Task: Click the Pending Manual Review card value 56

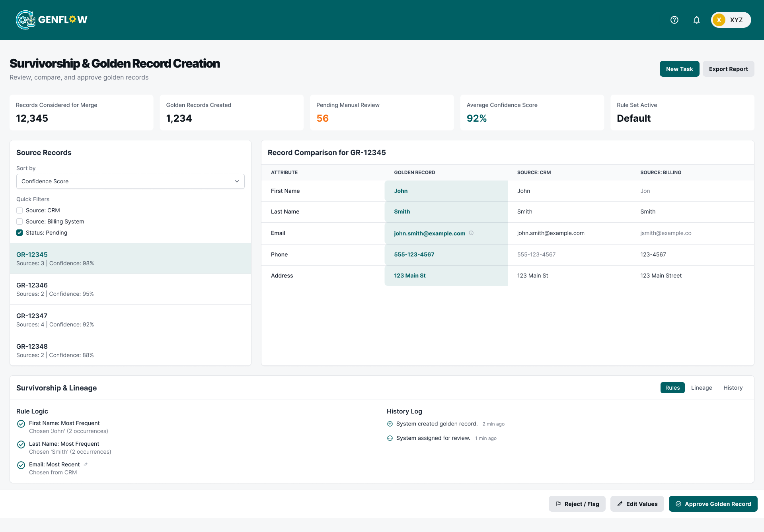Action: [x=323, y=118]
